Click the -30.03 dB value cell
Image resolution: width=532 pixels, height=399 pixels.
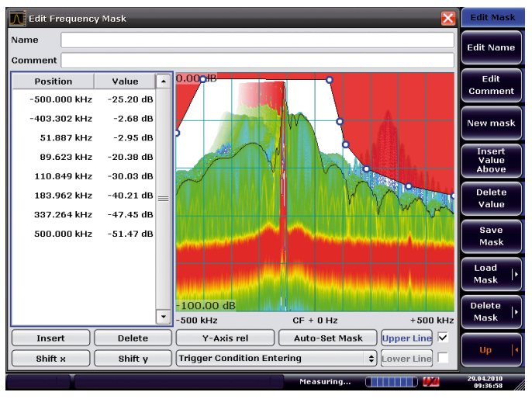click(x=130, y=176)
